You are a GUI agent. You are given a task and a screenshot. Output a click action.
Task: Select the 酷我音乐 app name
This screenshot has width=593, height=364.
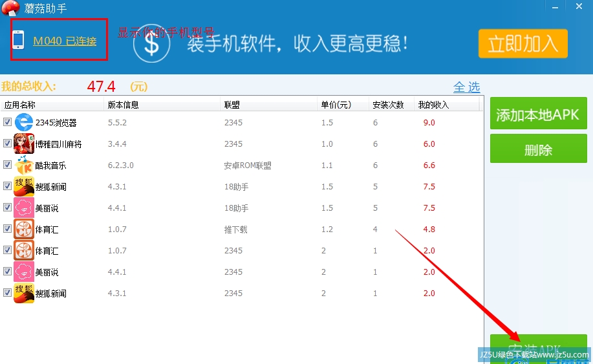50,165
